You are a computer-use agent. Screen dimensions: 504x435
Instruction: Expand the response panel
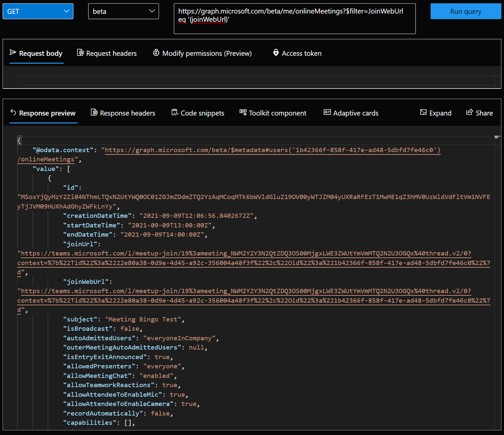[436, 113]
